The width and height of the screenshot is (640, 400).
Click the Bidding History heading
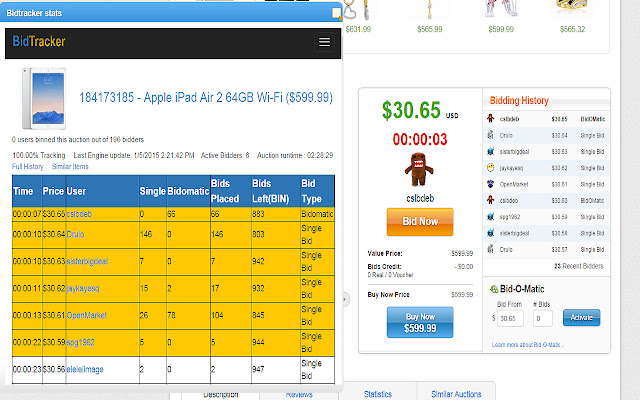(x=519, y=100)
